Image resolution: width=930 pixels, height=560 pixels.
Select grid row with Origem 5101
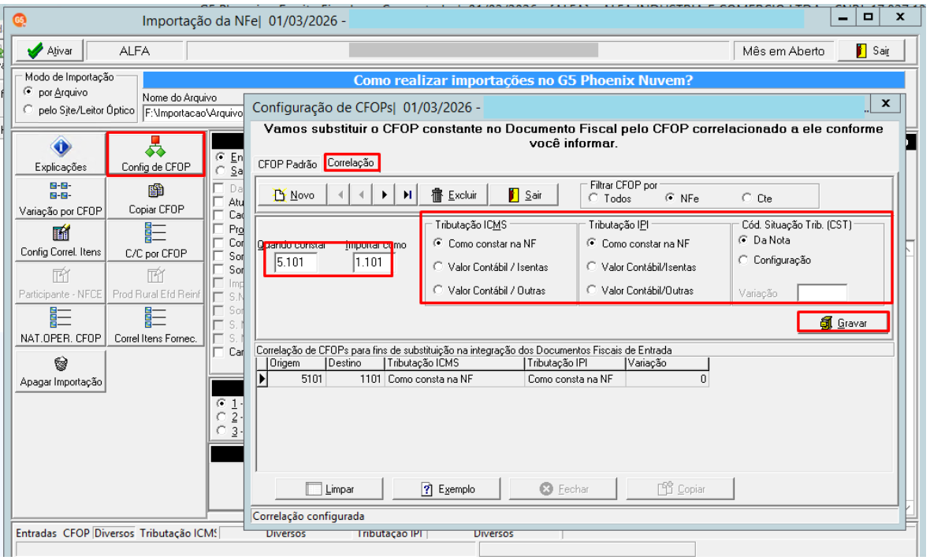[483, 380]
